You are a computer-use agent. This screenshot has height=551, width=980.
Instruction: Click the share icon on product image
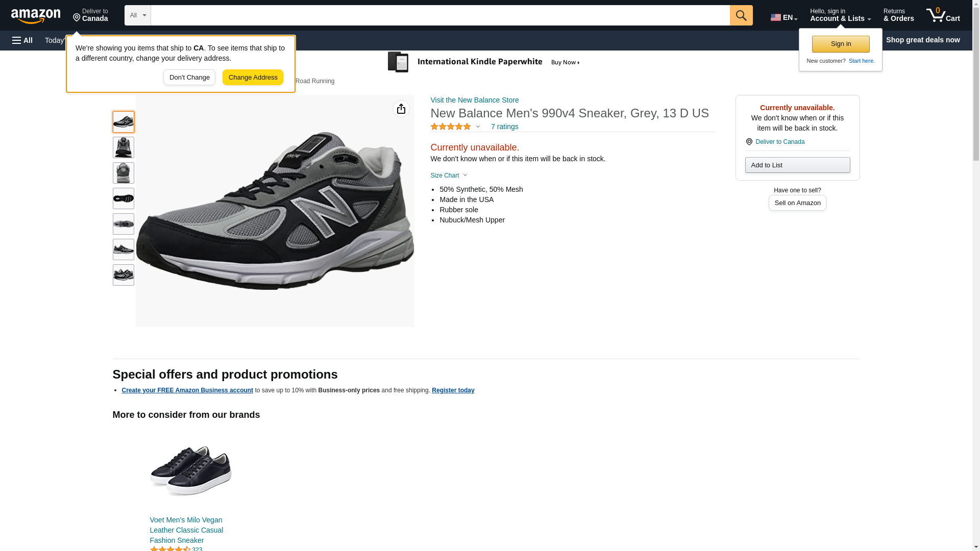pos(401,109)
